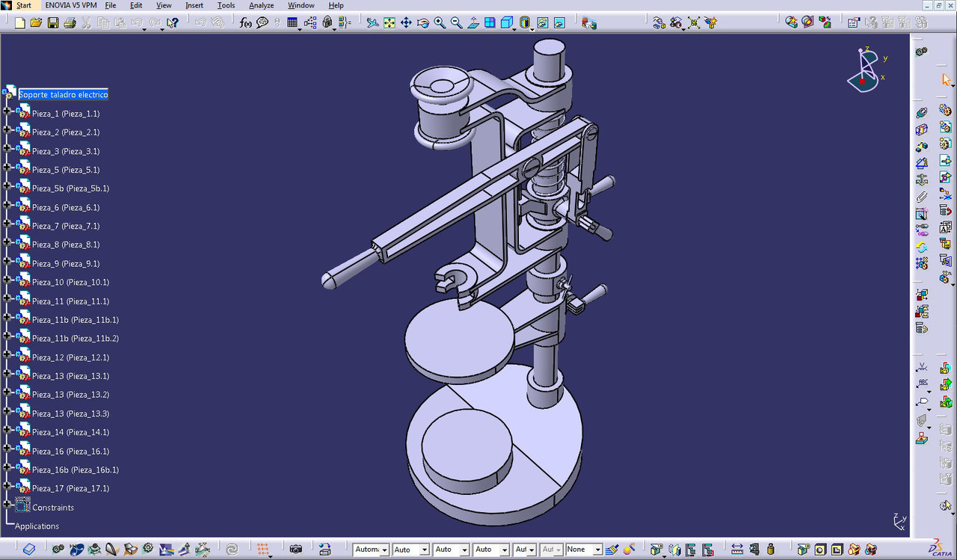Select Pieza_3 (Pieza_3.1) in tree
957x560 pixels.
[66, 151]
